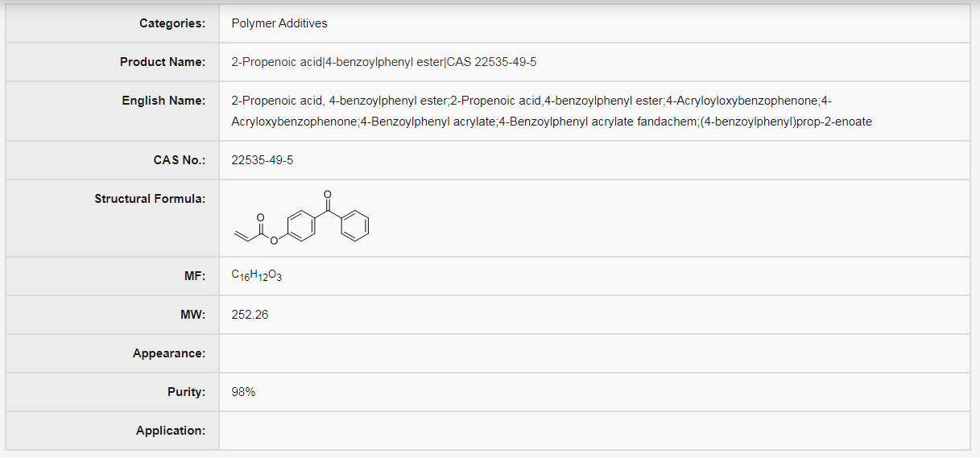Select the product name with CAS 22535-49-5
The height and width of the screenshot is (458, 980).
384,62
